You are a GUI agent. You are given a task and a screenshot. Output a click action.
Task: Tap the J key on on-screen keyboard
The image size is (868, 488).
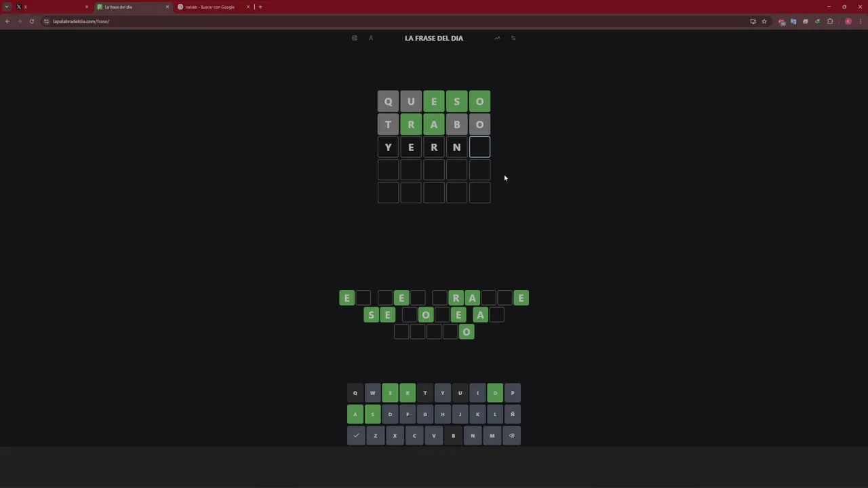click(x=460, y=414)
